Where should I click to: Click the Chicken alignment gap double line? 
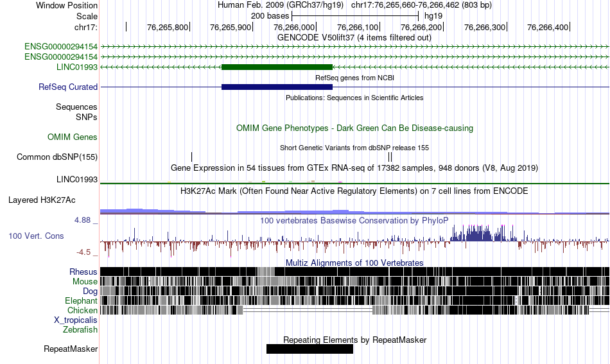308,310
